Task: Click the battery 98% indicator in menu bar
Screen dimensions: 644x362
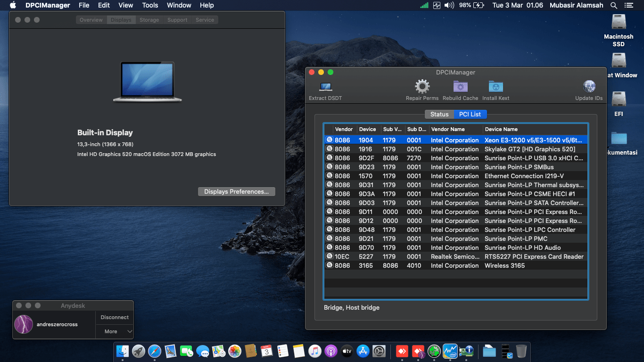Action: [x=471, y=5]
